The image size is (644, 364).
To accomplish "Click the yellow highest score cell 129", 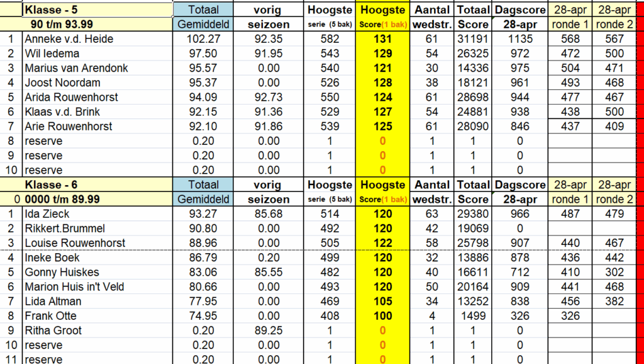I will pyautogui.click(x=383, y=54).
